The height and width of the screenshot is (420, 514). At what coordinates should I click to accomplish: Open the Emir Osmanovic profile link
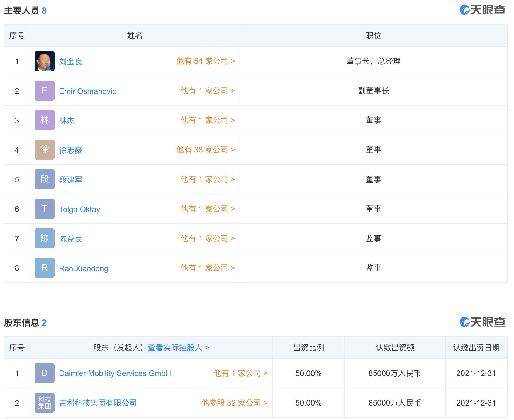[x=87, y=91]
